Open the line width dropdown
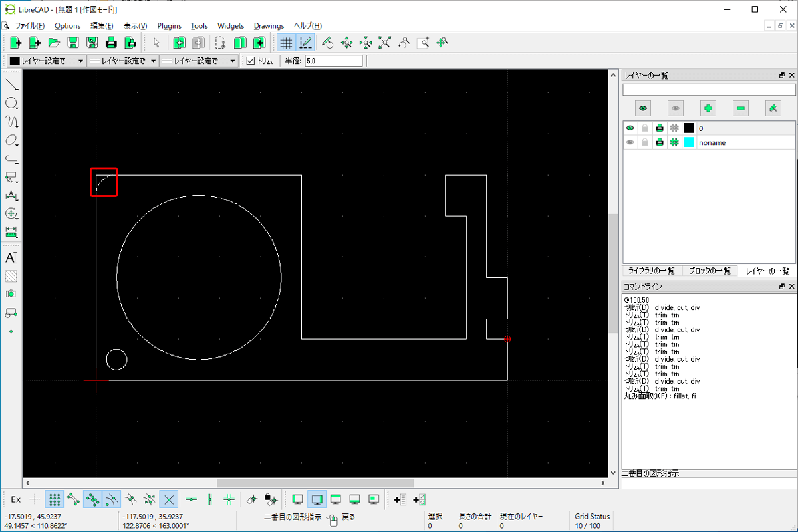 coord(123,61)
